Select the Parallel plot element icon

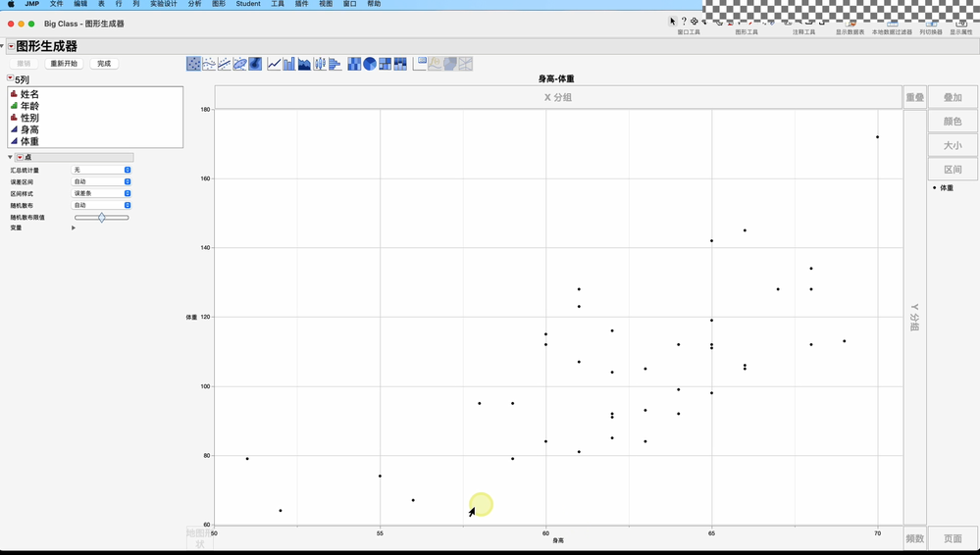[x=466, y=64]
